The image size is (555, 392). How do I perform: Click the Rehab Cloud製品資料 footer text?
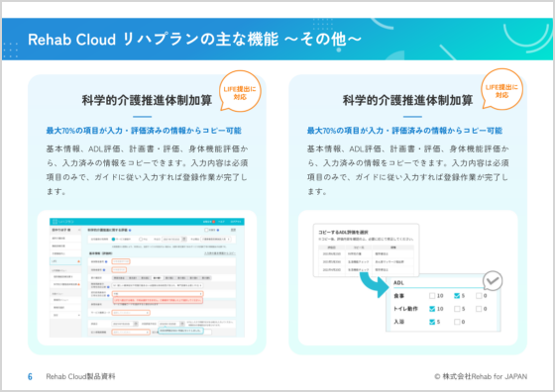80,376
